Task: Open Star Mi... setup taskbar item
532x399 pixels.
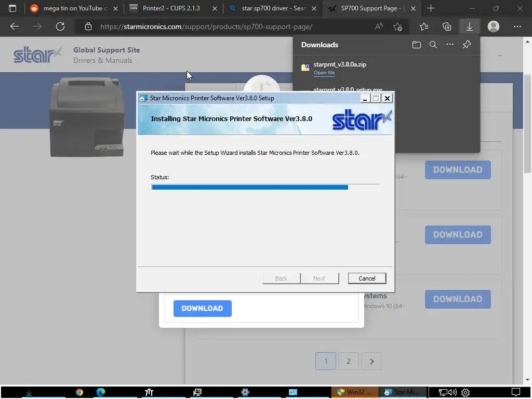Action: tap(403, 392)
